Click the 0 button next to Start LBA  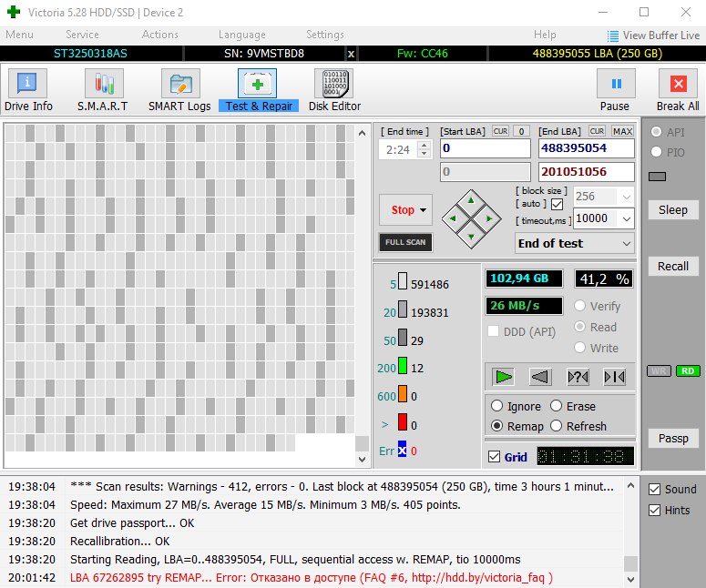[x=521, y=131]
